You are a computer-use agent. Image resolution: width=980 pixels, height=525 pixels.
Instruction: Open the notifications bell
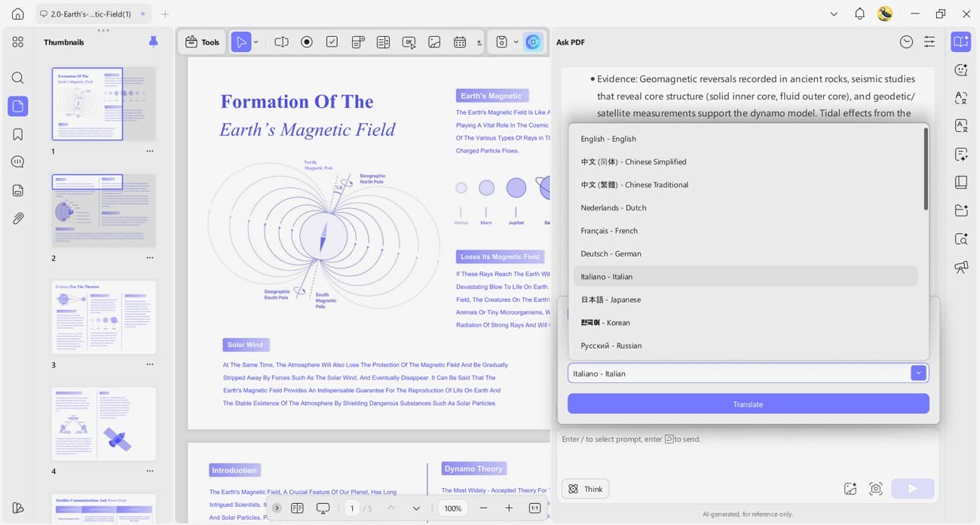(859, 14)
